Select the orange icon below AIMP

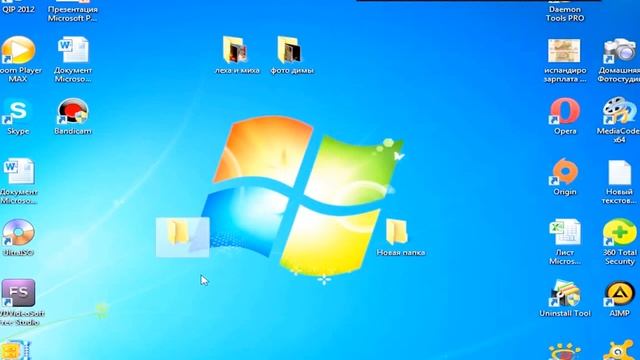pyautogui.click(x=619, y=351)
